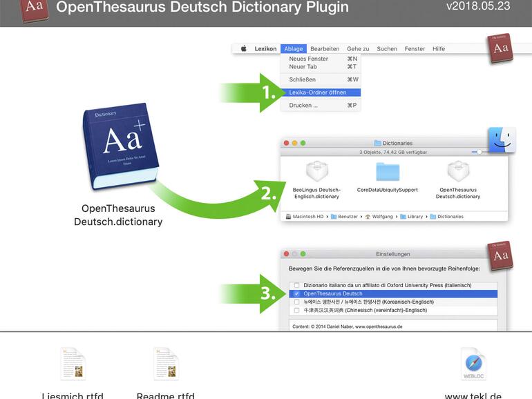Image resolution: width=532 pixels, height=399 pixels.
Task: Zoom the Einstellungen window with green button
Action: 303,254
